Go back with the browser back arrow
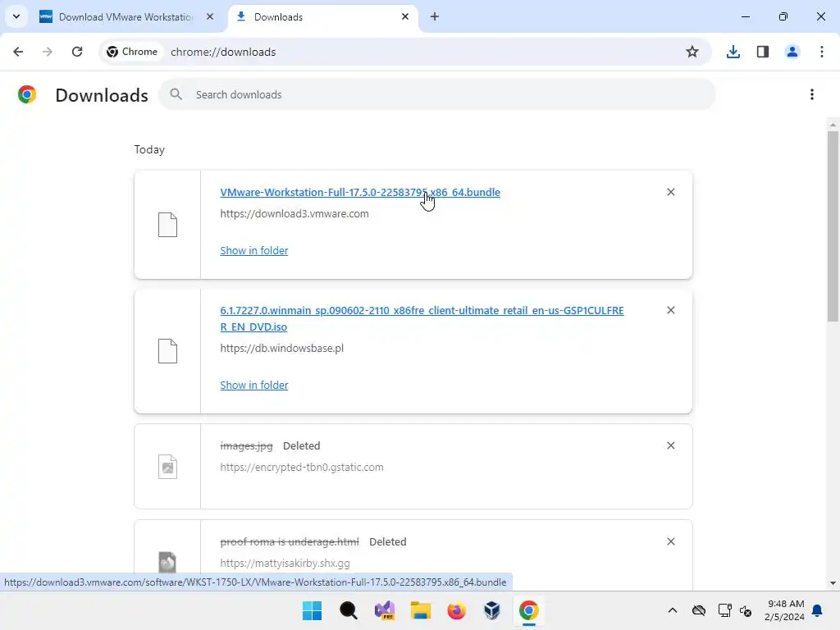 (18, 52)
